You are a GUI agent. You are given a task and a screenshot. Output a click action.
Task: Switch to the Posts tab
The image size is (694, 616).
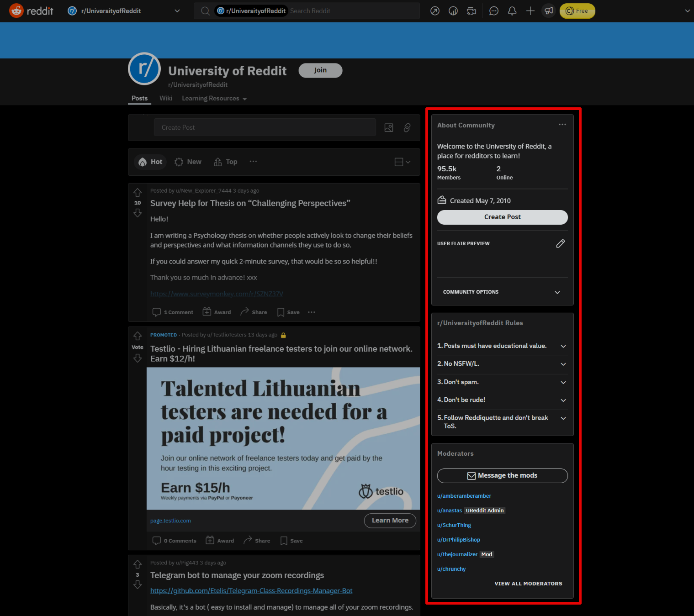tap(139, 98)
